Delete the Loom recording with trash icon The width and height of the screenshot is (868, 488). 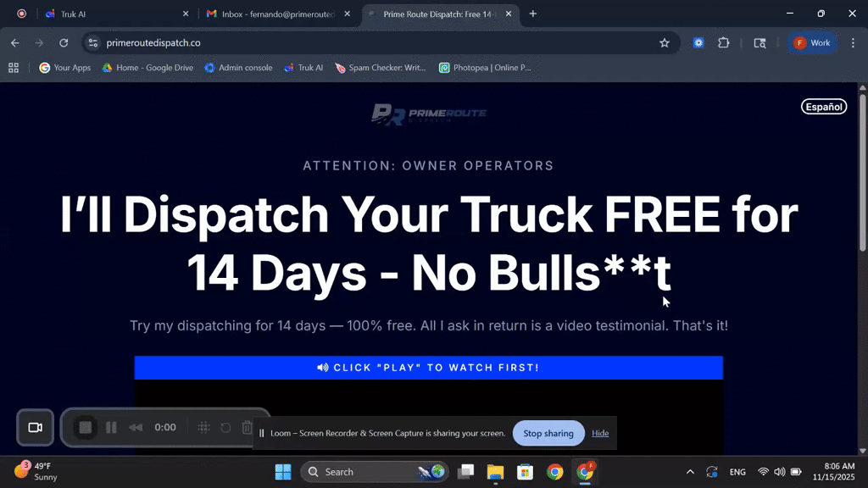coord(247,427)
